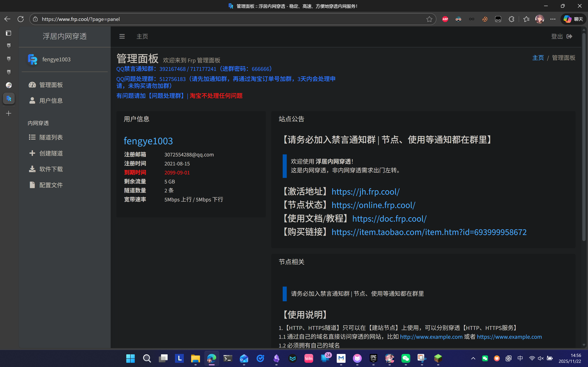The width and height of the screenshot is (588, 367).
Task: Add a new tab with plus icon
Action: coord(8,113)
